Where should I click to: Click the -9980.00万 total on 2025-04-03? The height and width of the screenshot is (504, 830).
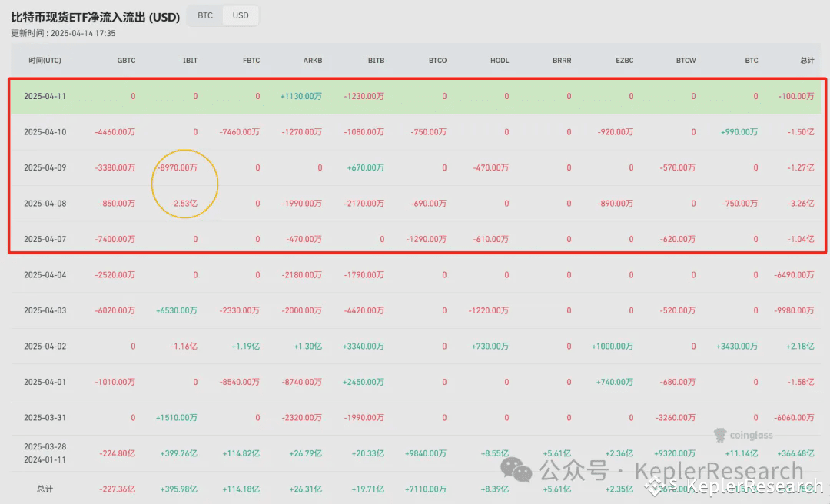[794, 310]
